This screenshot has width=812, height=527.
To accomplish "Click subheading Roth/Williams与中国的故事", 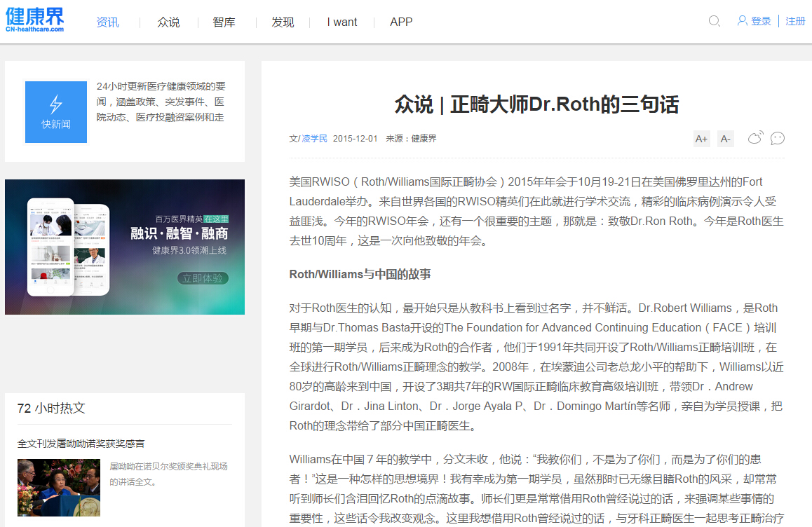I will tap(360, 275).
